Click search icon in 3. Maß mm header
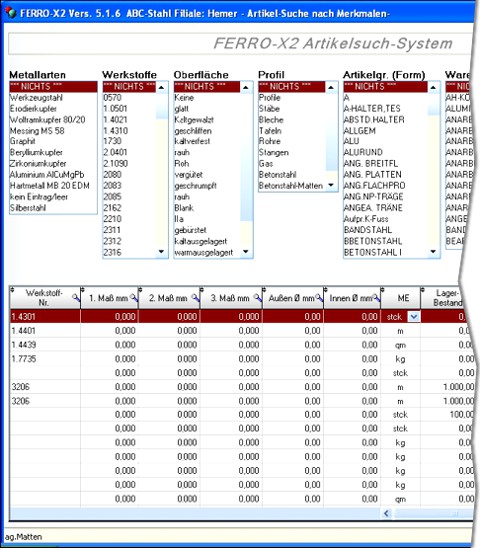The image size is (480, 548). click(257, 298)
